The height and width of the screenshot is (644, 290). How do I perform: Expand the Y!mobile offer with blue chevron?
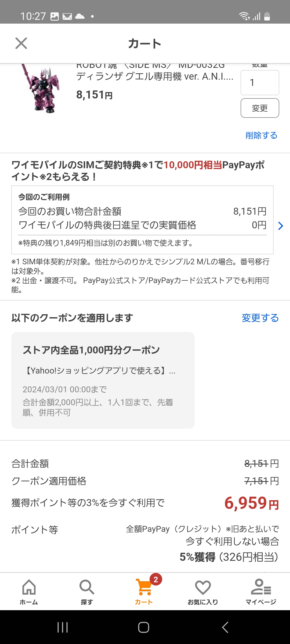(x=281, y=226)
